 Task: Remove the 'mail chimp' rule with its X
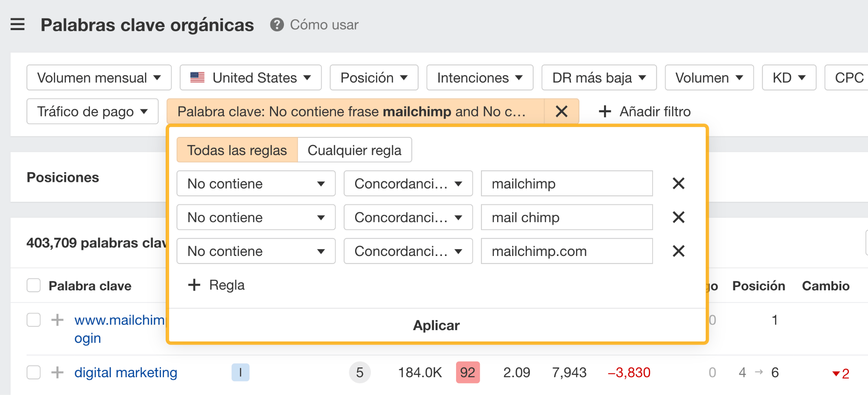(x=678, y=217)
